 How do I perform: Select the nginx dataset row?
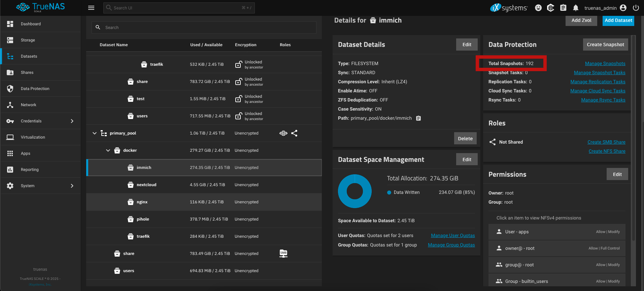tap(204, 202)
